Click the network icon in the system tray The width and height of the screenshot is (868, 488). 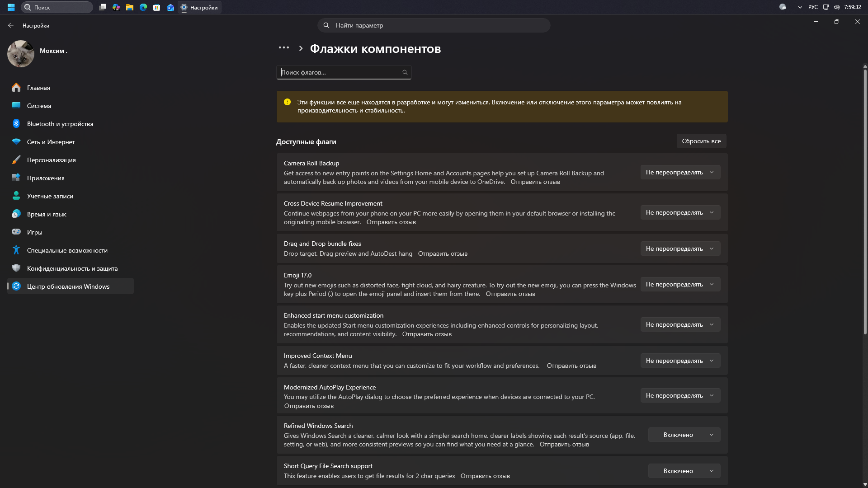click(826, 7)
